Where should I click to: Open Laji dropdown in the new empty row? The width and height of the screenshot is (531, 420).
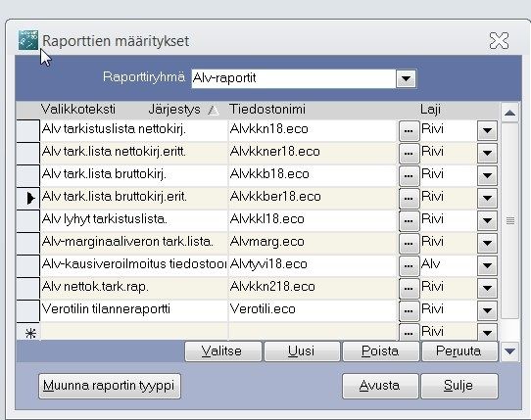tap(487, 332)
